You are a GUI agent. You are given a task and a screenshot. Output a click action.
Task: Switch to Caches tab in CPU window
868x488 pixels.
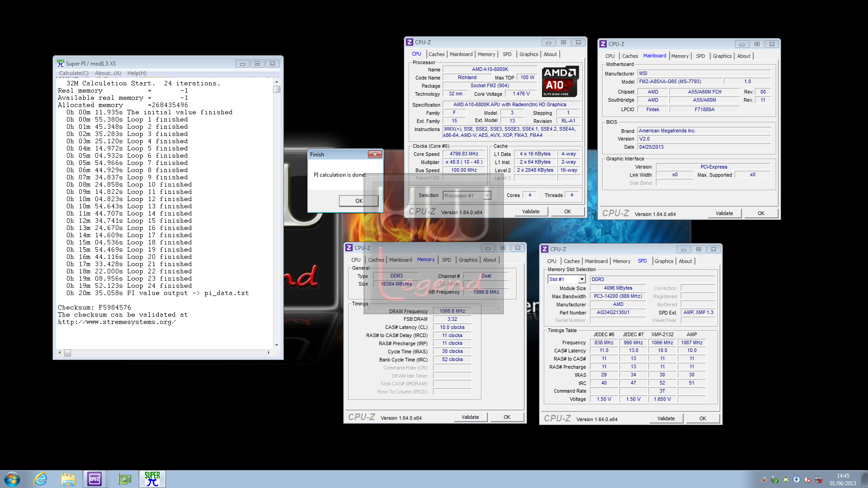coord(436,54)
